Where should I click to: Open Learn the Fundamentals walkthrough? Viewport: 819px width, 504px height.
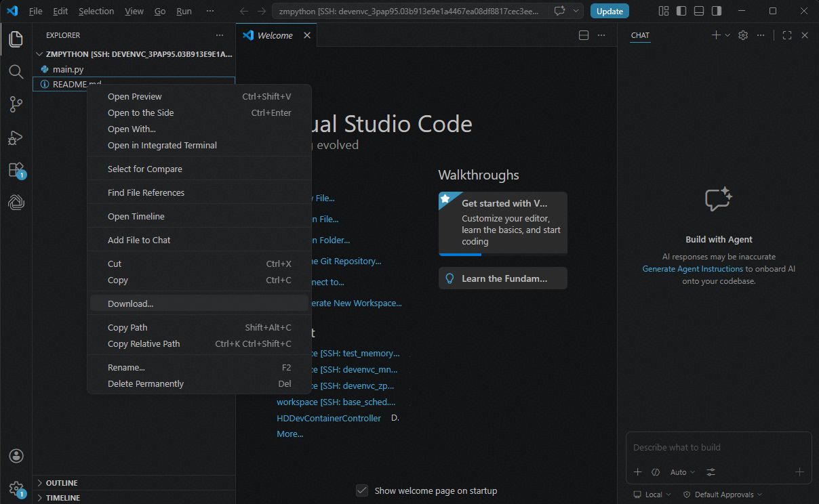(503, 278)
